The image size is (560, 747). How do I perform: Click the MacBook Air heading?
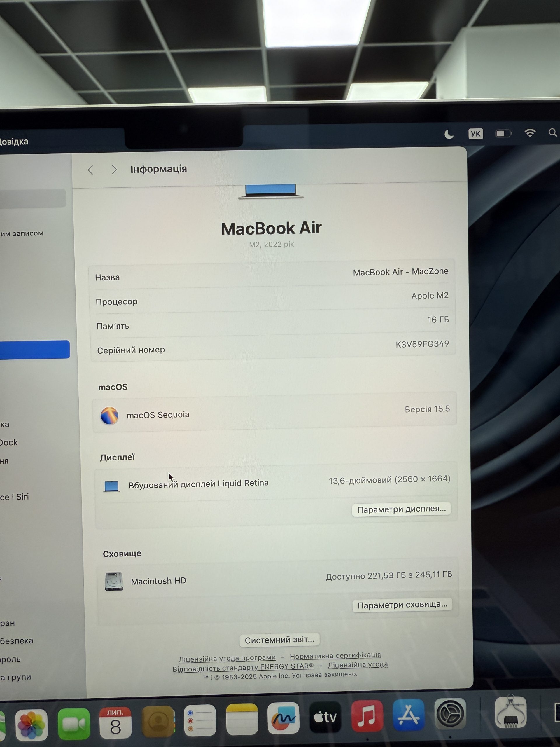(x=271, y=228)
